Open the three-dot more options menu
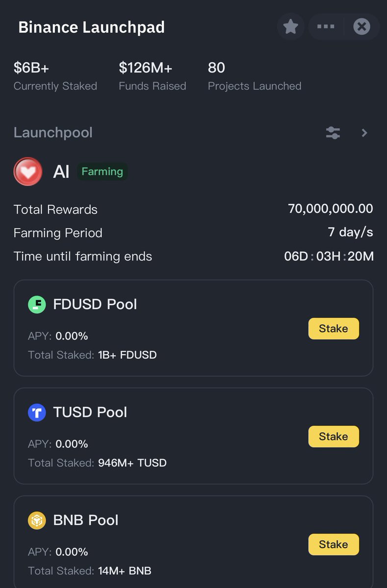Viewport: 387px width, 588px height. pyautogui.click(x=326, y=26)
